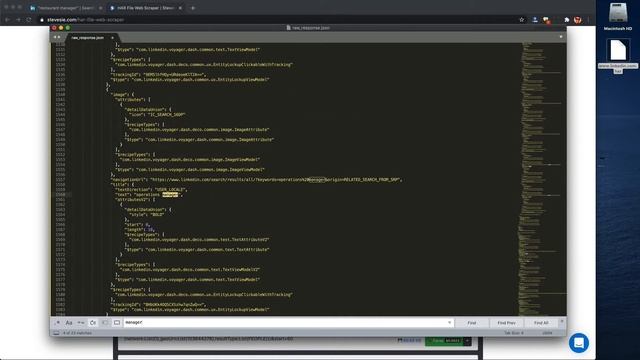The height and width of the screenshot is (360, 640).
Task: Click Chrome back navigation arrow
Action: click(7, 20)
